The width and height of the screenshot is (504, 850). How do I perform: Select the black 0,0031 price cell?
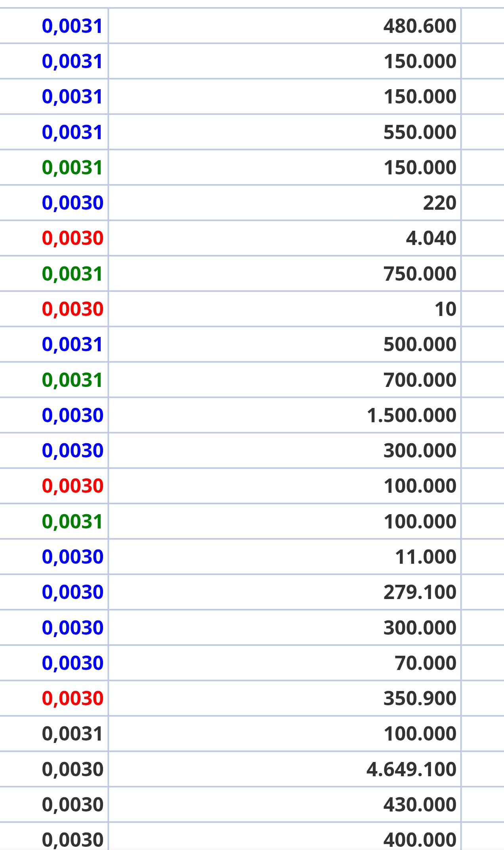coord(73,733)
